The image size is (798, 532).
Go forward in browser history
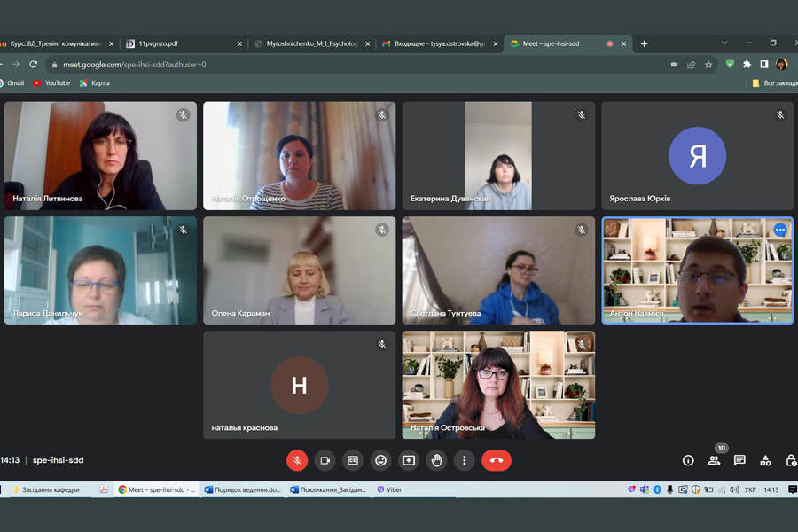(x=16, y=65)
